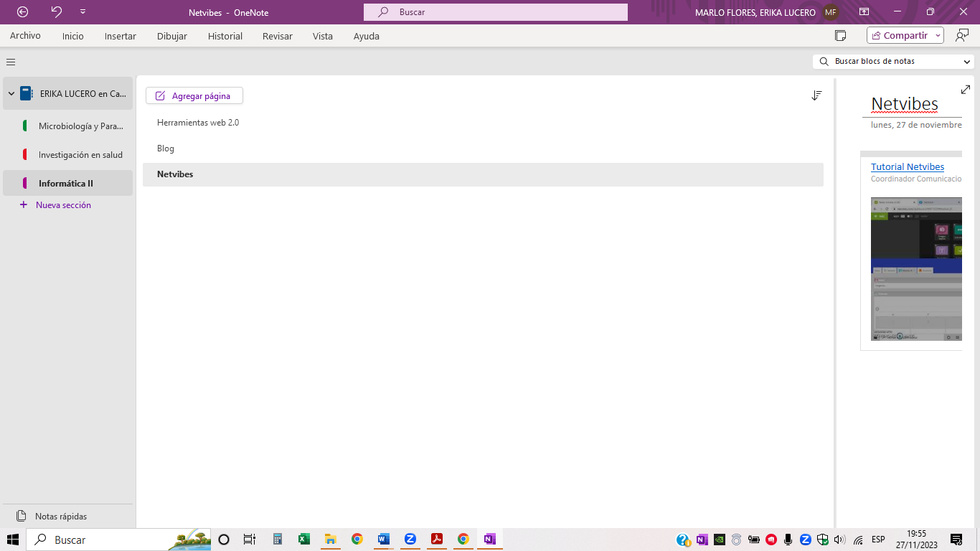Select the Informática II section
The image size is (980, 551).
tap(68, 183)
